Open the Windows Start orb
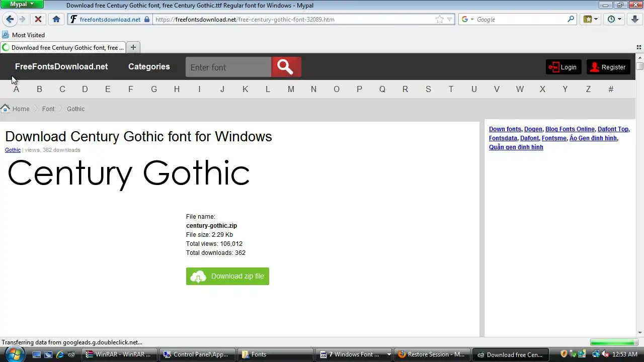 click(x=14, y=353)
